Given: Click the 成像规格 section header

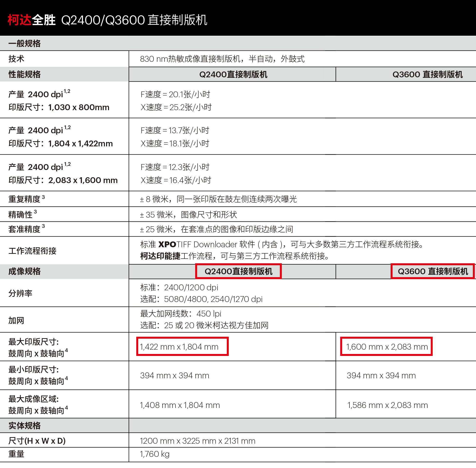Looking at the screenshot, I should pos(25,271).
